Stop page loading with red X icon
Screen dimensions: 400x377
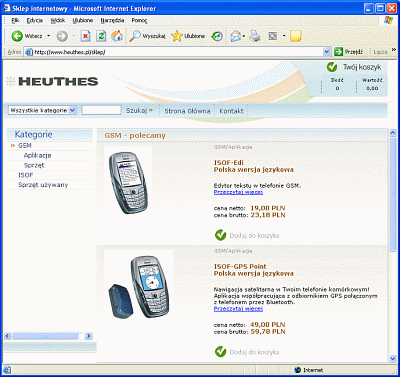click(x=86, y=36)
